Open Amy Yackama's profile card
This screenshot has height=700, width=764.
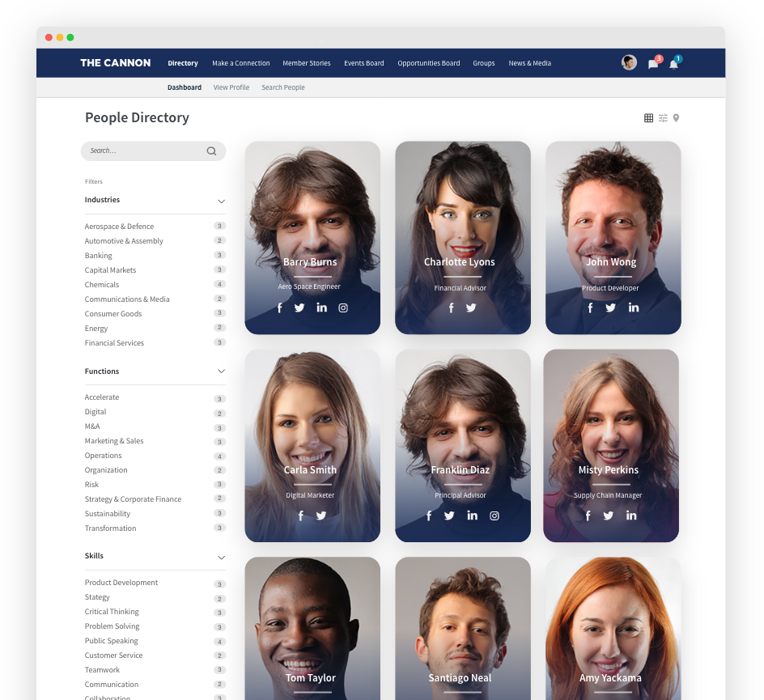point(613,629)
